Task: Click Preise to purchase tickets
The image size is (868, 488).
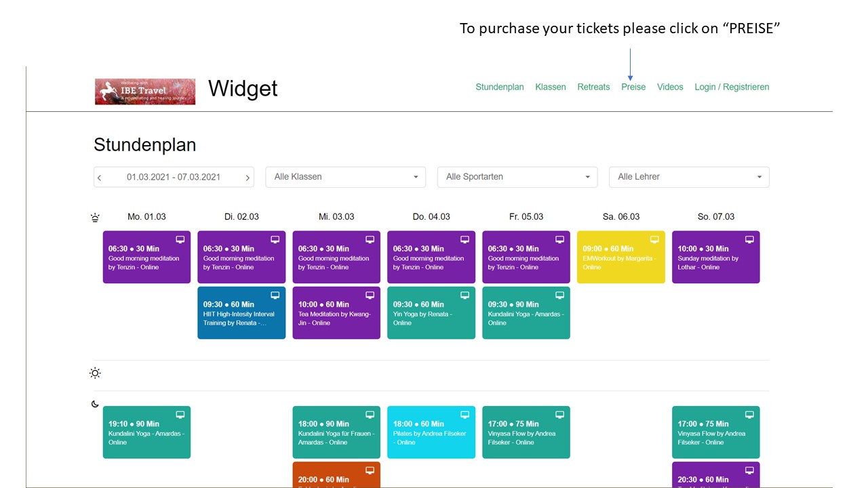Action: [x=633, y=87]
